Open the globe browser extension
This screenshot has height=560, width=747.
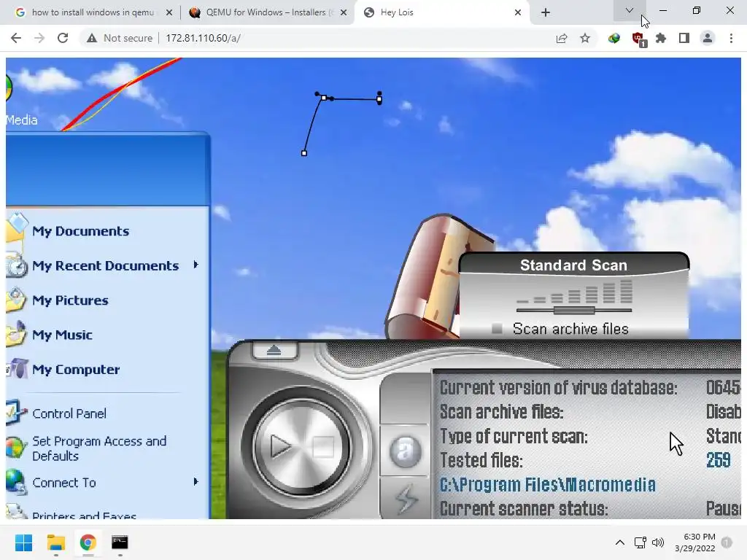point(614,38)
